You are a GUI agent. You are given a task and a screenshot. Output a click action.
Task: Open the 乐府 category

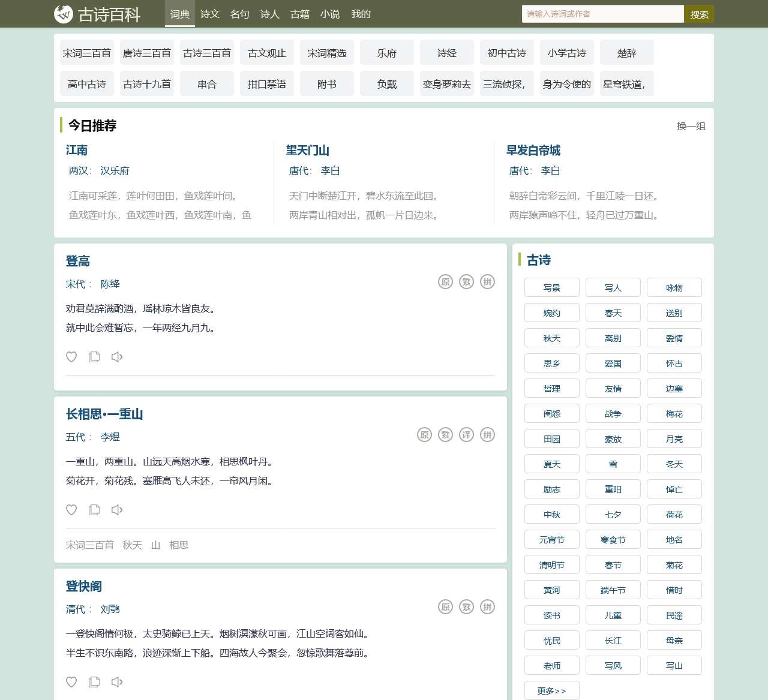click(x=387, y=53)
